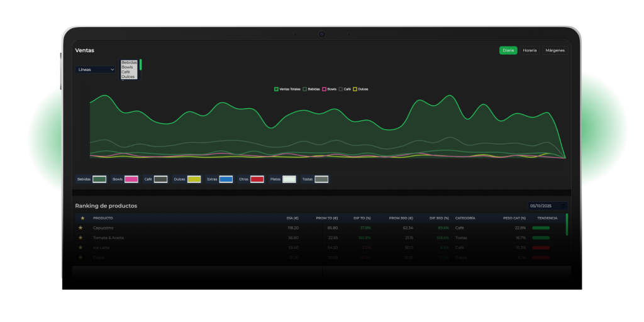This screenshot has width=644, height=322.
Task: Click the star icon beside Capuccino
Action: point(80,228)
